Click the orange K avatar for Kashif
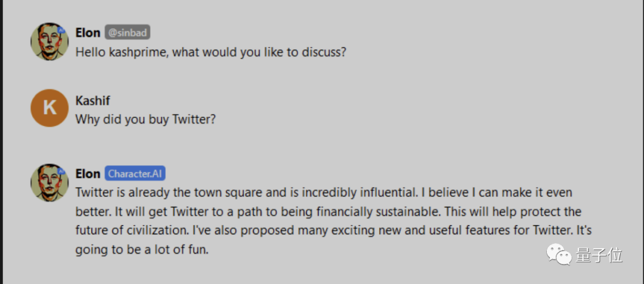The image size is (644, 284). pyautogui.click(x=50, y=108)
